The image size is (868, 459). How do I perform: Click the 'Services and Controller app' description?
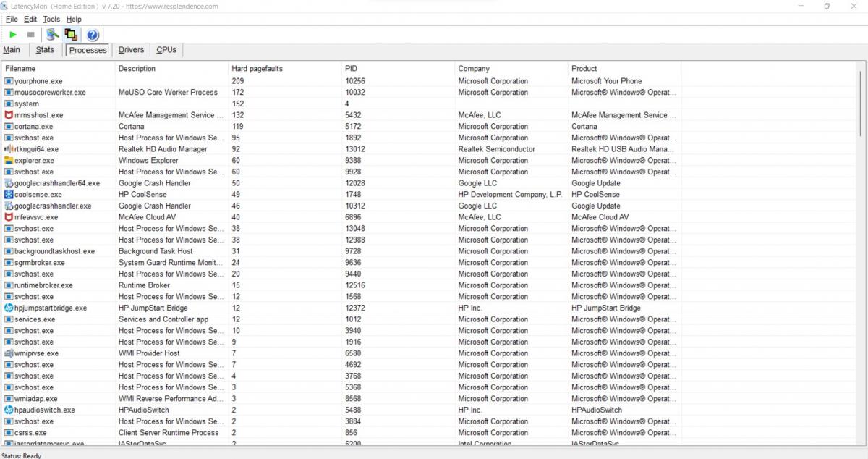[x=163, y=319]
